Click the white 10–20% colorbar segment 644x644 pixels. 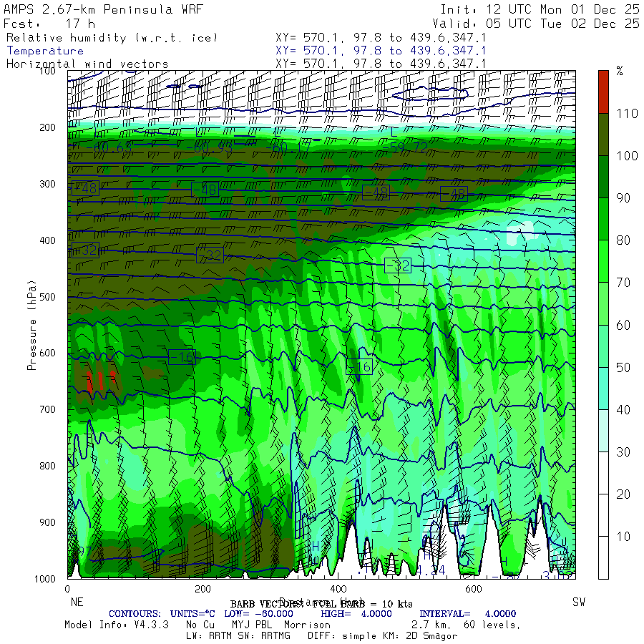click(x=603, y=515)
